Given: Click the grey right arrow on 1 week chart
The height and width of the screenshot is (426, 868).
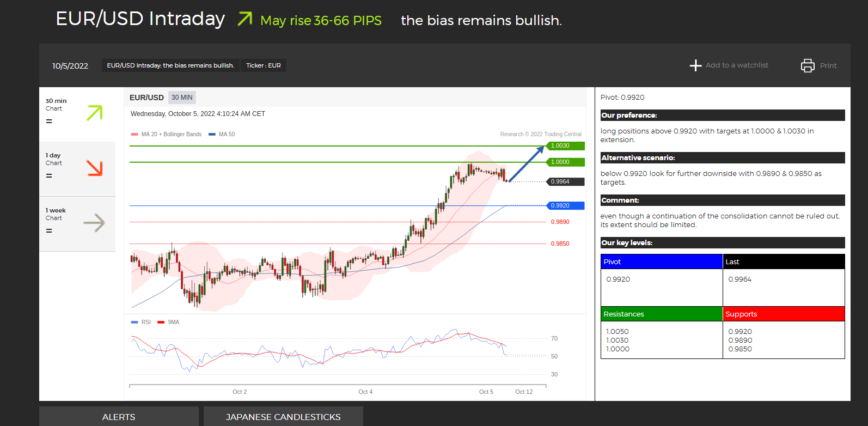Looking at the screenshot, I should pyautogui.click(x=94, y=222).
